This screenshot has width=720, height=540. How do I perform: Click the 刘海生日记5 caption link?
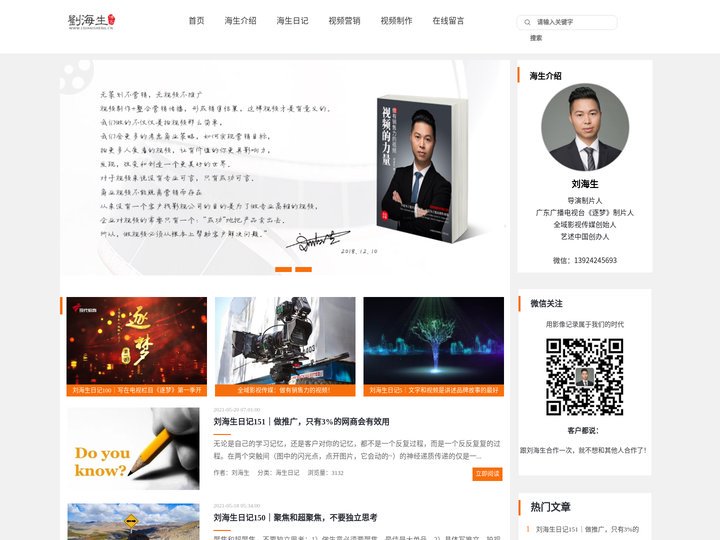pyautogui.click(x=433, y=390)
